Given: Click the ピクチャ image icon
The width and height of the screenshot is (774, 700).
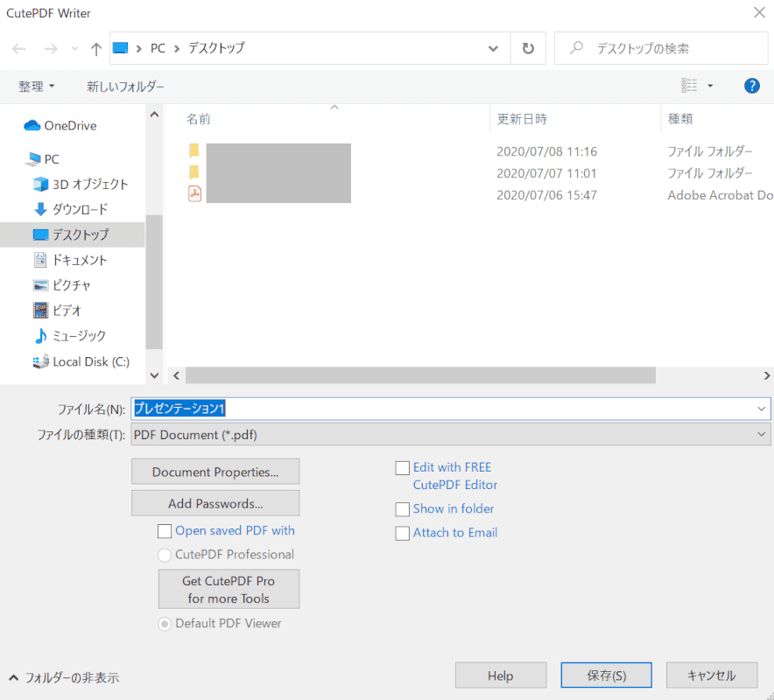Looking at the screenshot, I should tap(40, 285).
